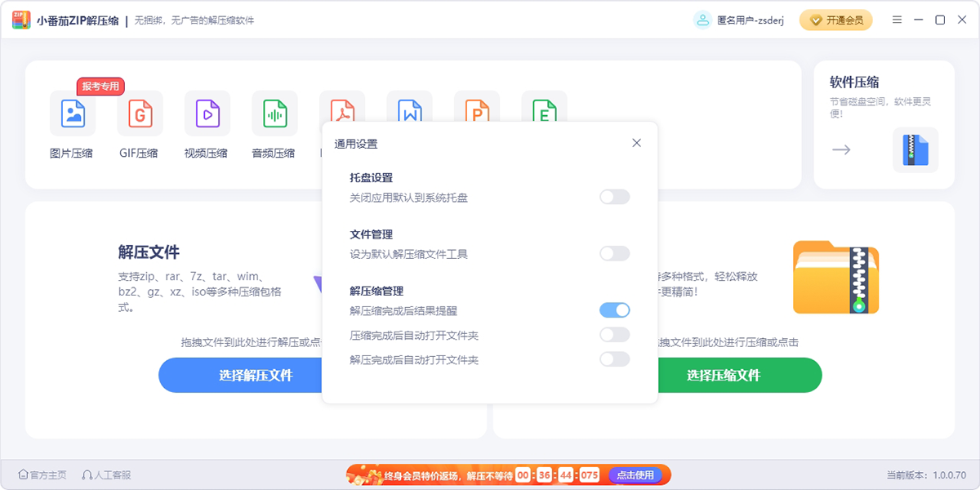The width and height of the screenshot is (980, 490).
Task: Open the Word document compression icon
Action: [410, 106]
